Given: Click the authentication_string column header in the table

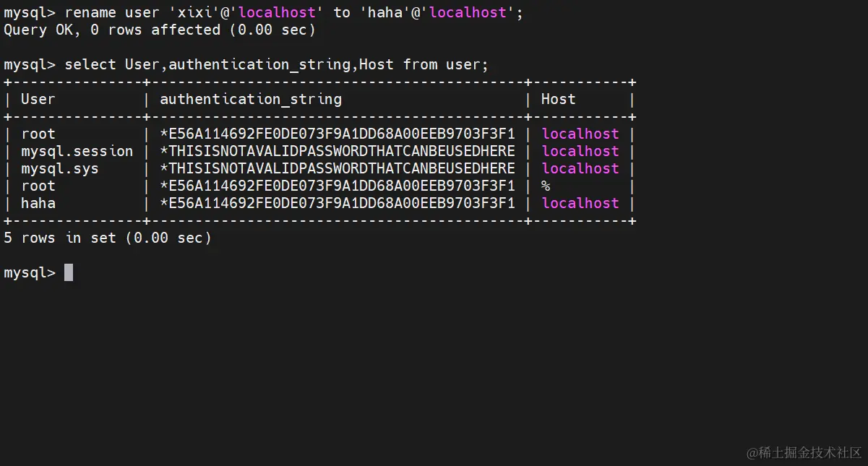Looking at the screenshot, I should coord(251,99).
